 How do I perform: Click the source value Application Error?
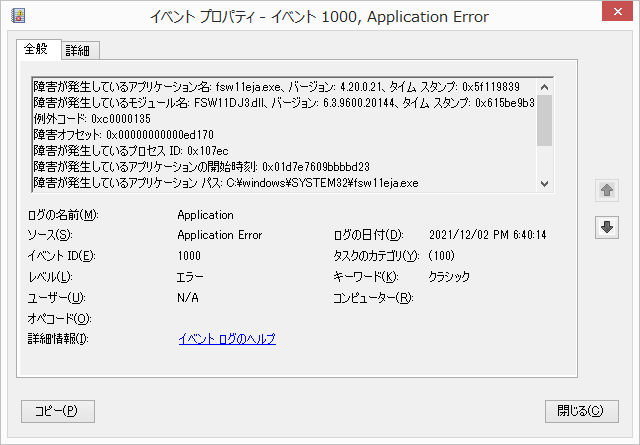click(220, 235)
